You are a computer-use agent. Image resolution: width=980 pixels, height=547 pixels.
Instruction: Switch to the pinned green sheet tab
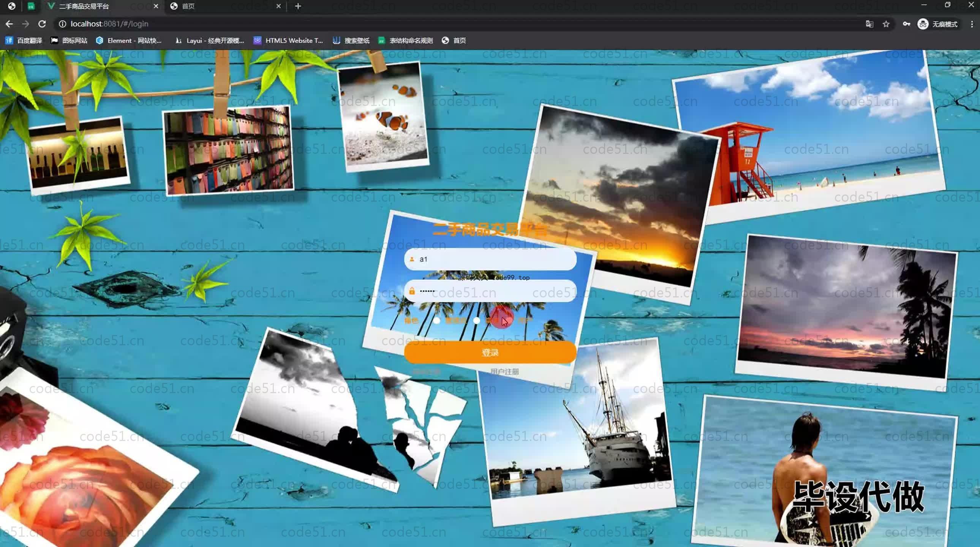coord(31,6)
